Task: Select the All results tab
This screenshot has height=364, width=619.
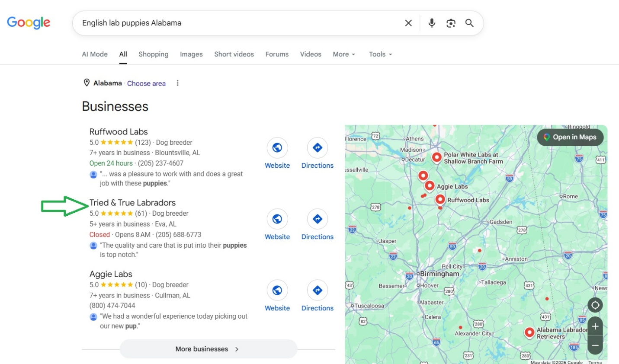Action: (x=123, y=54)
